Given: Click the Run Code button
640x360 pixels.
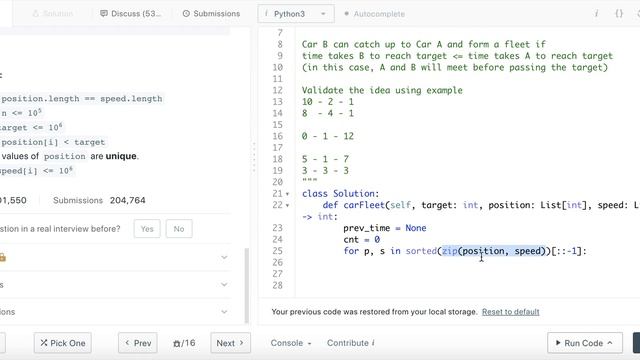Looking at the screenshot, I should [584, 343].
